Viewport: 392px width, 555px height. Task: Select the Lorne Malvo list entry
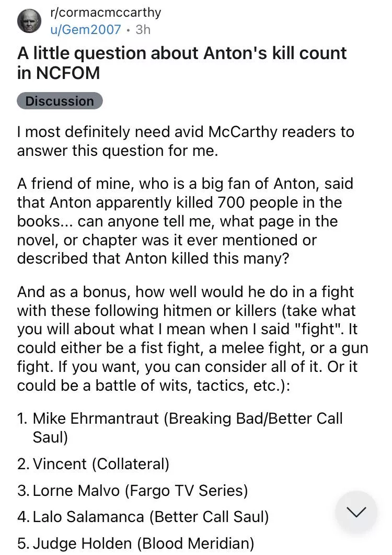point(140,491)
